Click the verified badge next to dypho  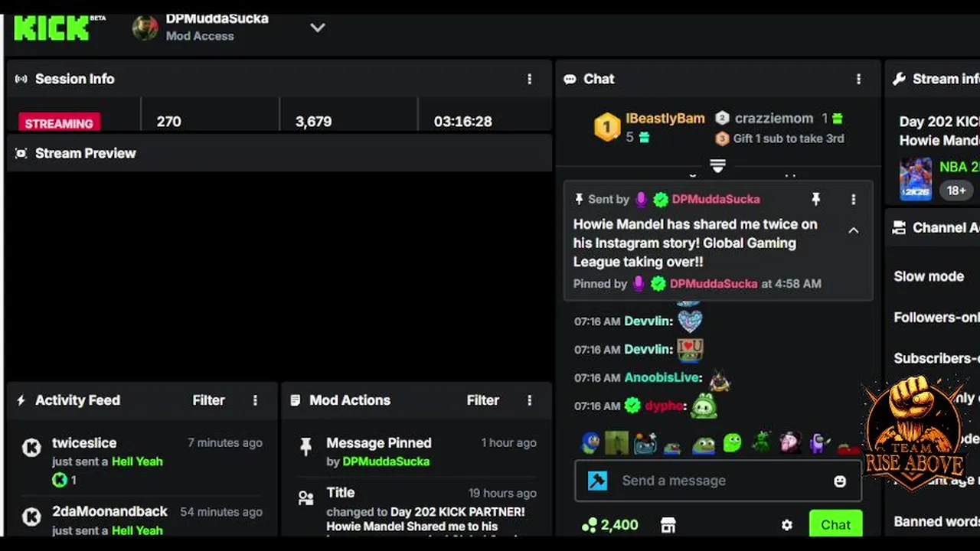coord(632,406)
